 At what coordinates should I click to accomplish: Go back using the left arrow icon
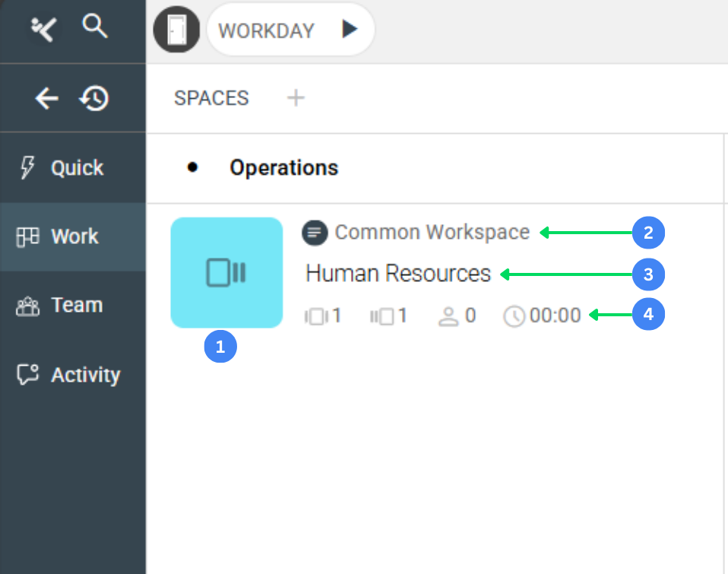[47, 98]
